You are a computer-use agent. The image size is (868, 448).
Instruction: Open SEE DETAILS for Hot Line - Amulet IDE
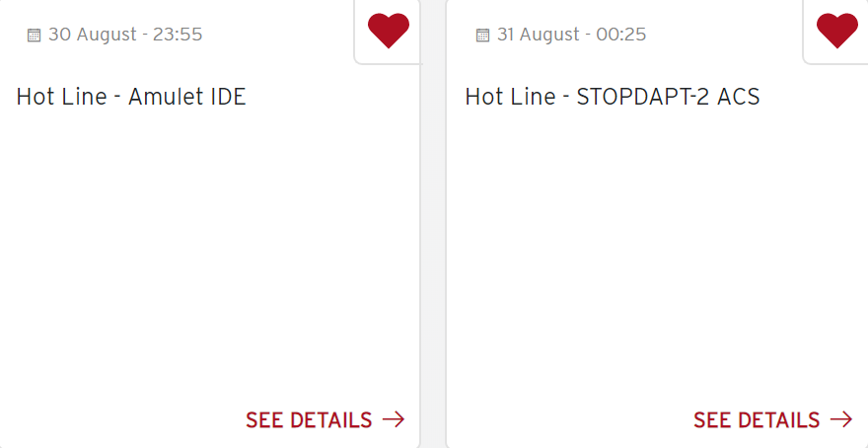[x=309, y=420]
